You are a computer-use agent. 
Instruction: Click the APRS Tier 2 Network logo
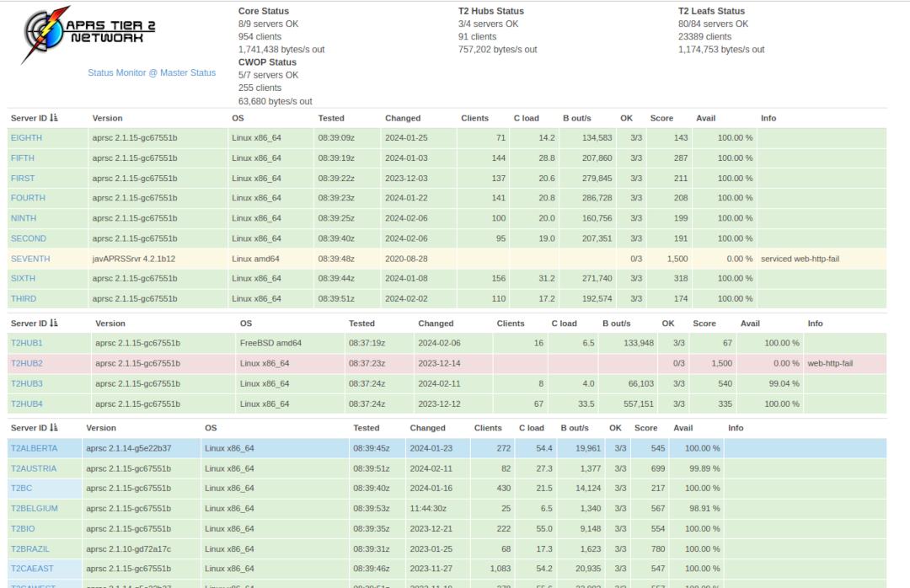click(x=88, y=35)
